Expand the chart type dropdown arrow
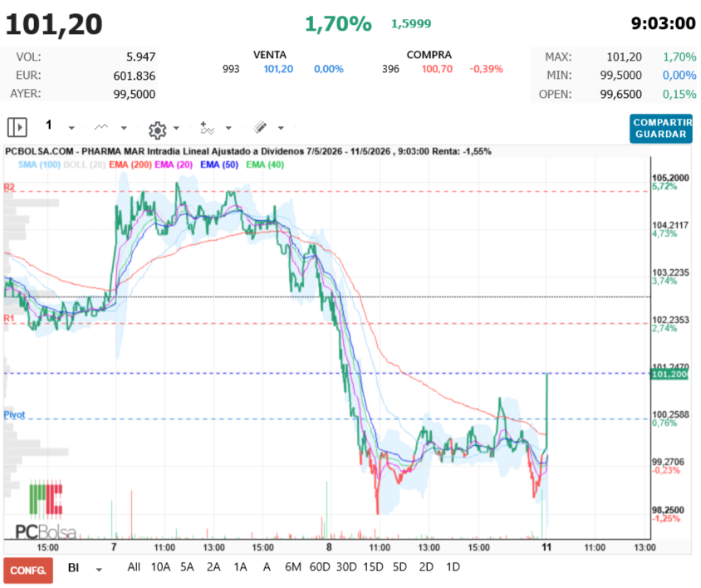Screen dimensions: 701x588 coord(124,129)
